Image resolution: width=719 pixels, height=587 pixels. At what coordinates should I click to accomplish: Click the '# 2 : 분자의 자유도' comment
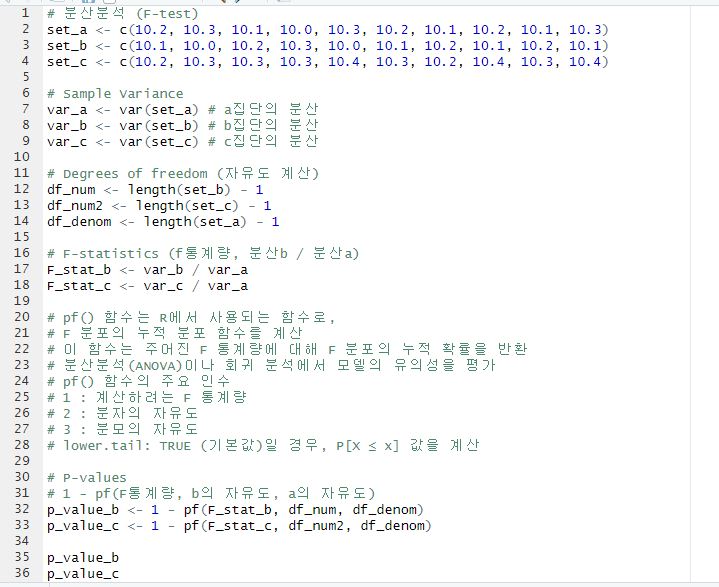122,413
